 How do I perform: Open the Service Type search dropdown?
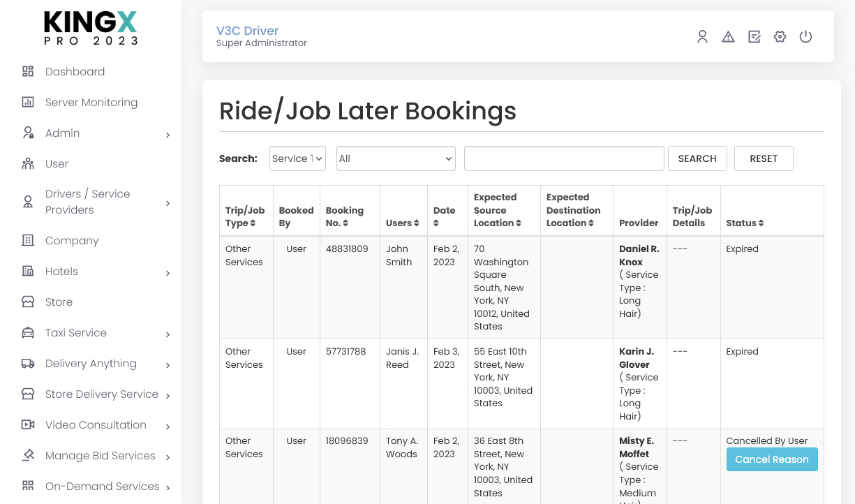(297, 158)
